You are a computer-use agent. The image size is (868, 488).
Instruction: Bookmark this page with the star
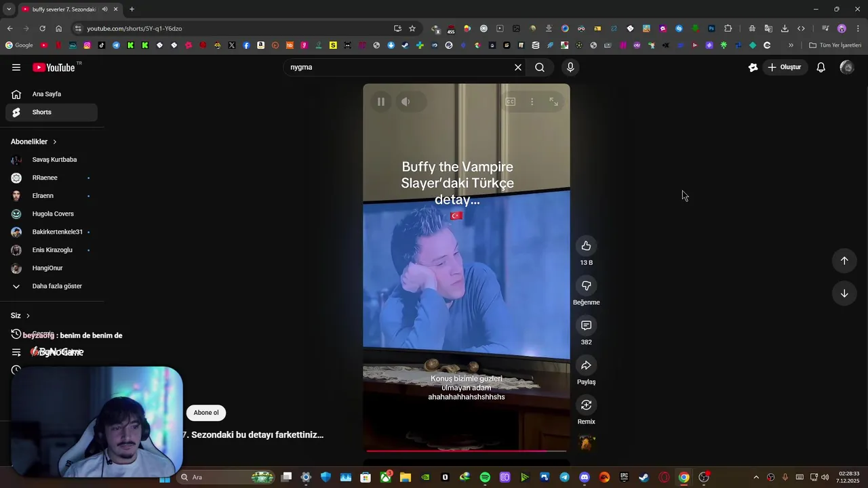coord(412,28)
